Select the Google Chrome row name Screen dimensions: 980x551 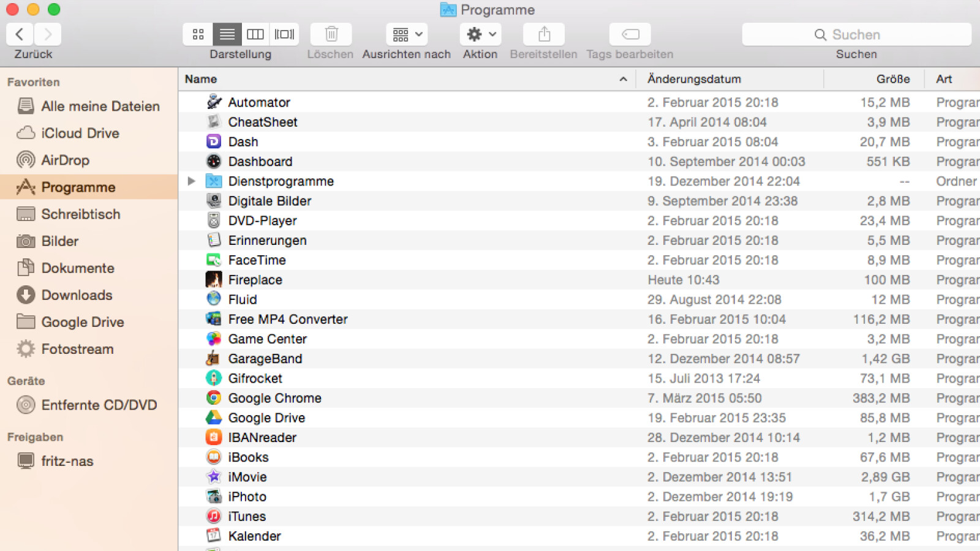coord(275,398)
